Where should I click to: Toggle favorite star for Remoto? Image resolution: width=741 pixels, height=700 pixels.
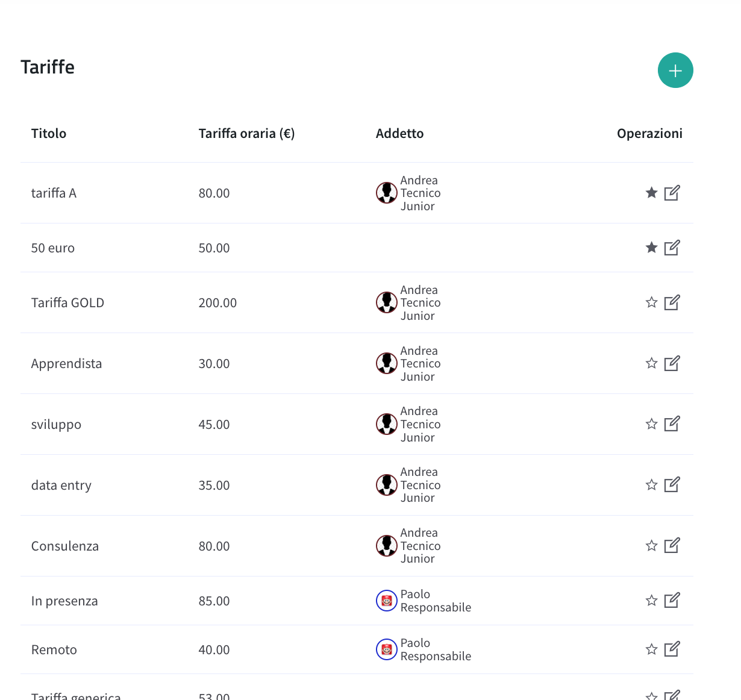coord(651,649)
